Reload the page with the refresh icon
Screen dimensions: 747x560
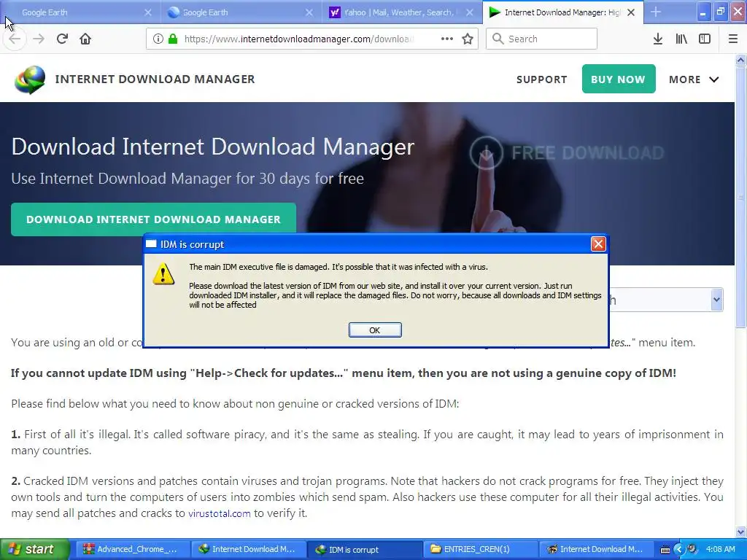click(62, 39)
